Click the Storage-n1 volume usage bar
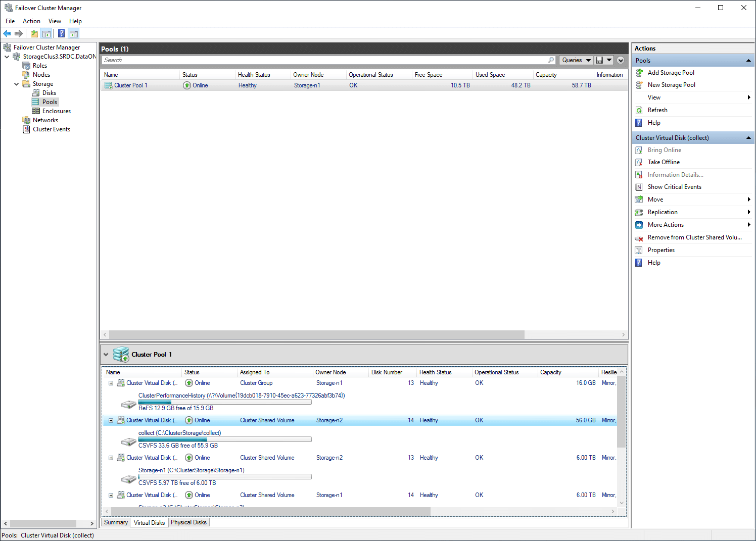Viewport: 756px width, 541px height. pyautogui.click(x=225, y=477)
